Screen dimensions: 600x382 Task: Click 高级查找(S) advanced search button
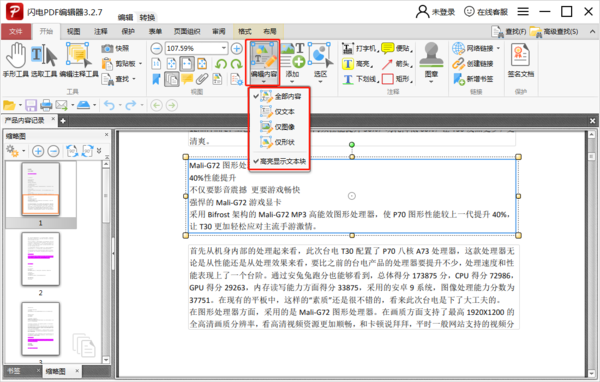tap(554, 32)
